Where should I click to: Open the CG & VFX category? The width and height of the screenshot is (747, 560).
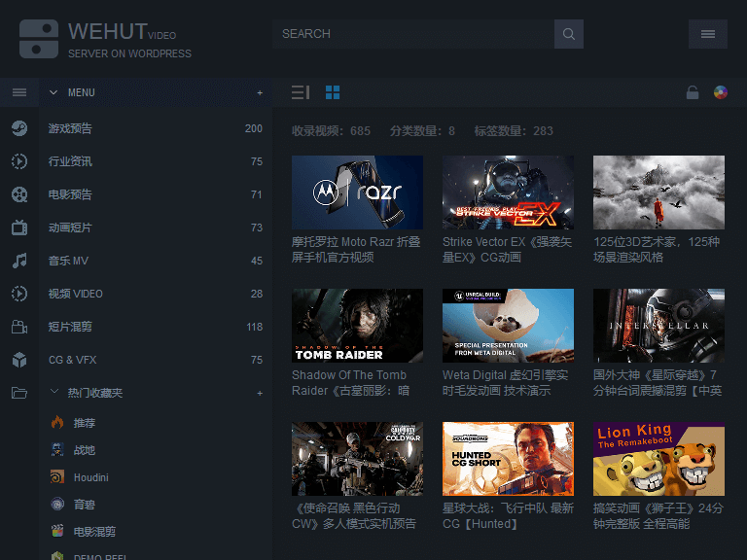coord(156,360)
